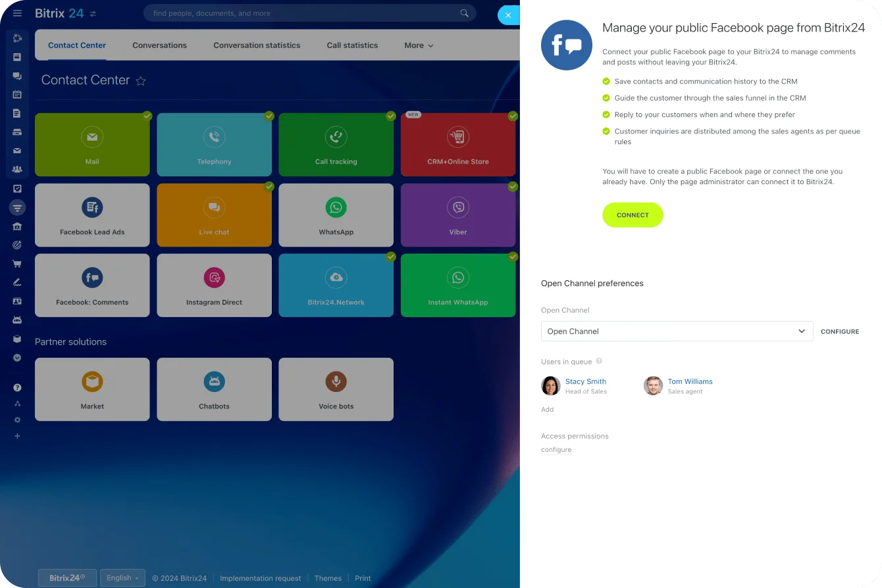Switch to the Call statistics tab
The image size is (882, 588).
point(352,45)
